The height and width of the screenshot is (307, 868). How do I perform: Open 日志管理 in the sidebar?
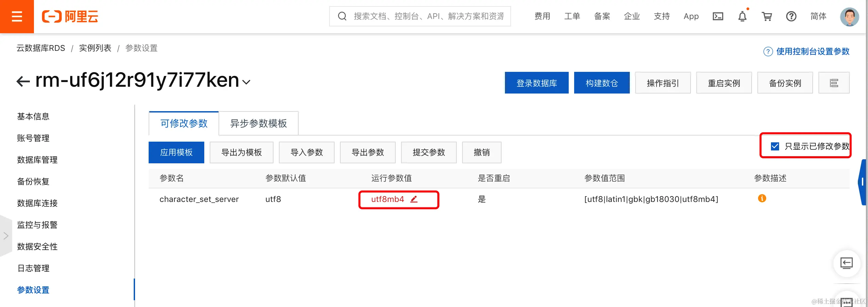pos(33,268)
